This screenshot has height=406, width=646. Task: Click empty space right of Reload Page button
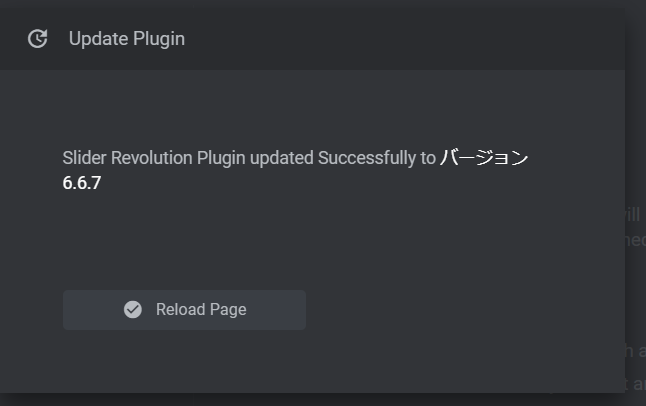[x=450, y=310]
